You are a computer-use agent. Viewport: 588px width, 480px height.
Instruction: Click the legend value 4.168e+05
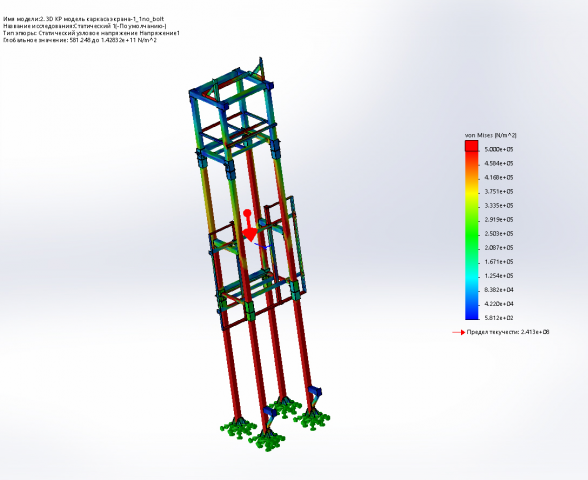499,178
